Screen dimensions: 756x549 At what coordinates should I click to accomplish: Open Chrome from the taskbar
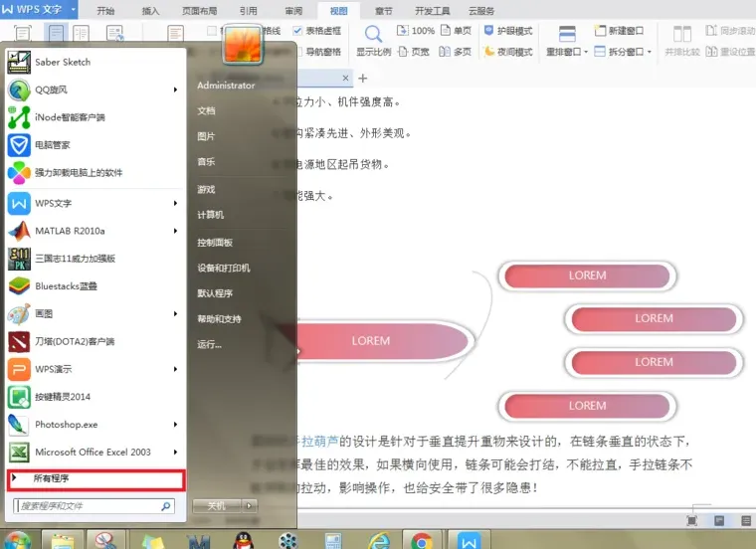[x=422, y=541]
